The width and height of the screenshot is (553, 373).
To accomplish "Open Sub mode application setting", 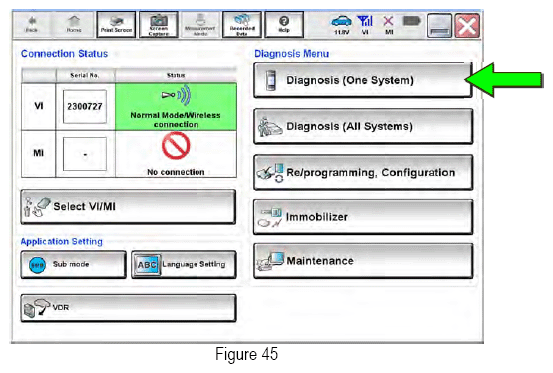I will pos(73,264).
